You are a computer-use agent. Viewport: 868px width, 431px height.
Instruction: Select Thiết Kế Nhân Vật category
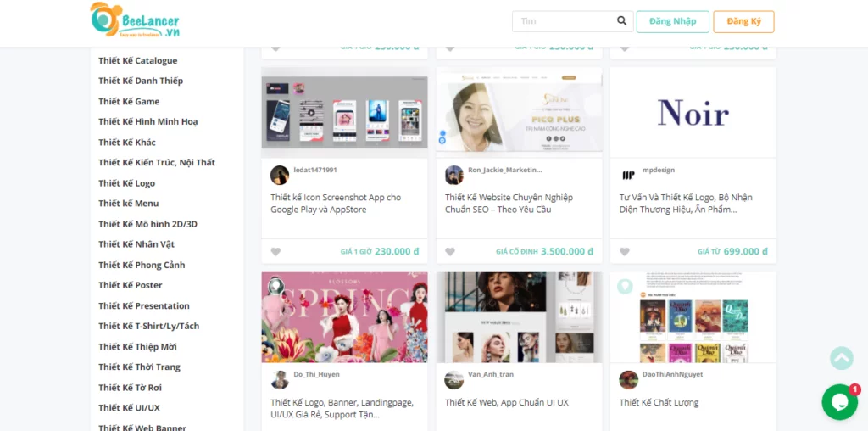[136, 244]
